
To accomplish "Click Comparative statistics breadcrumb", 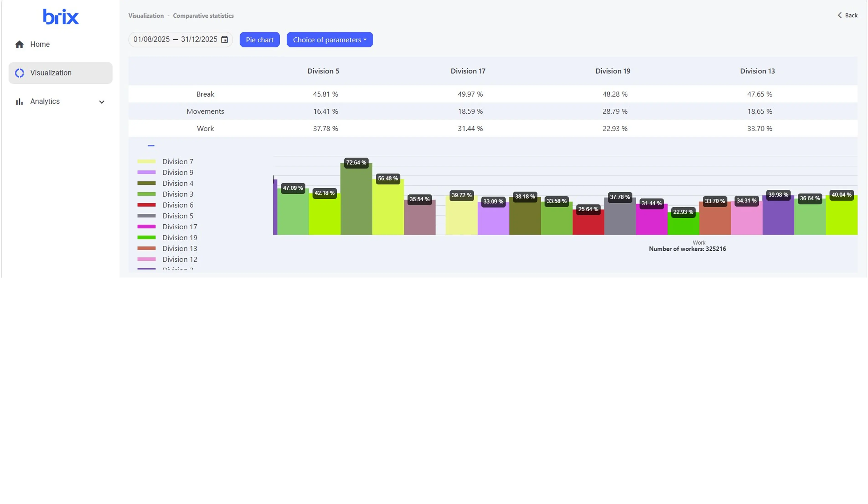I will [x=203, y=16].
